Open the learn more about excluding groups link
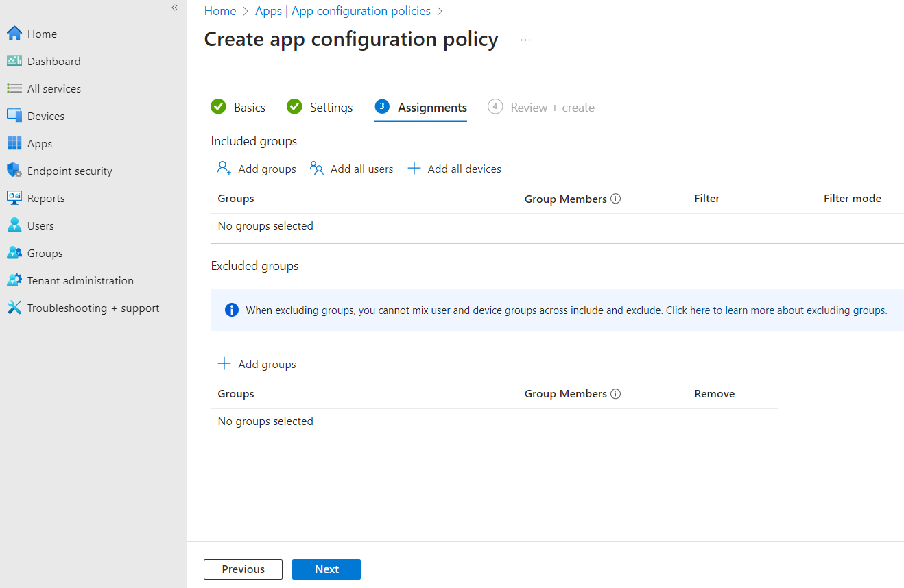This screenshot has width=904, height=588. pyautogui.click(x=776, y=310)
